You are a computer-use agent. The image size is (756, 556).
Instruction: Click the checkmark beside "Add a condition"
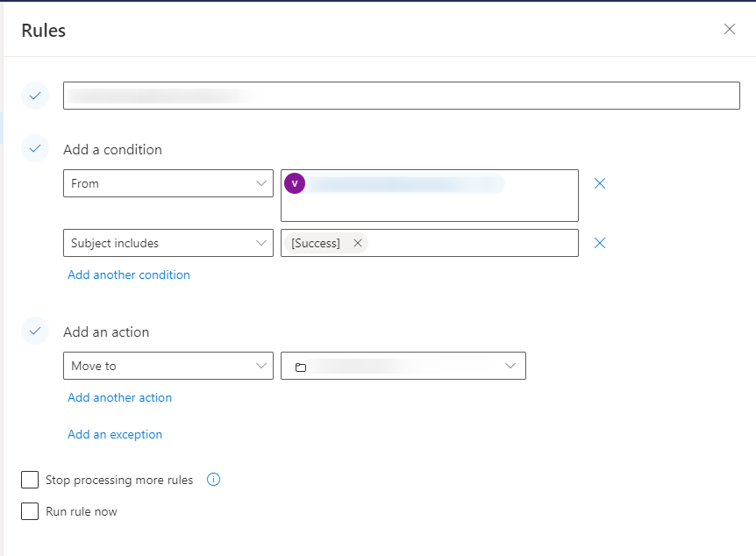pyautogui.click(x=35, y=148)
